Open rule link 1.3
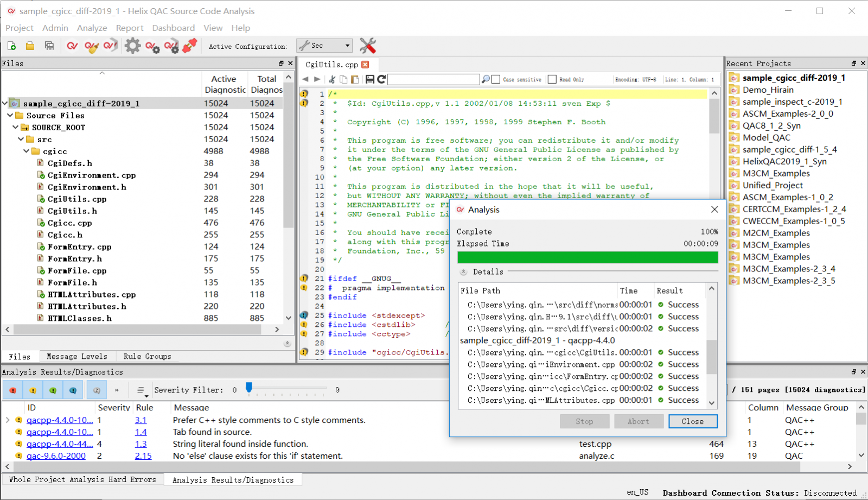 pos(141,444)
